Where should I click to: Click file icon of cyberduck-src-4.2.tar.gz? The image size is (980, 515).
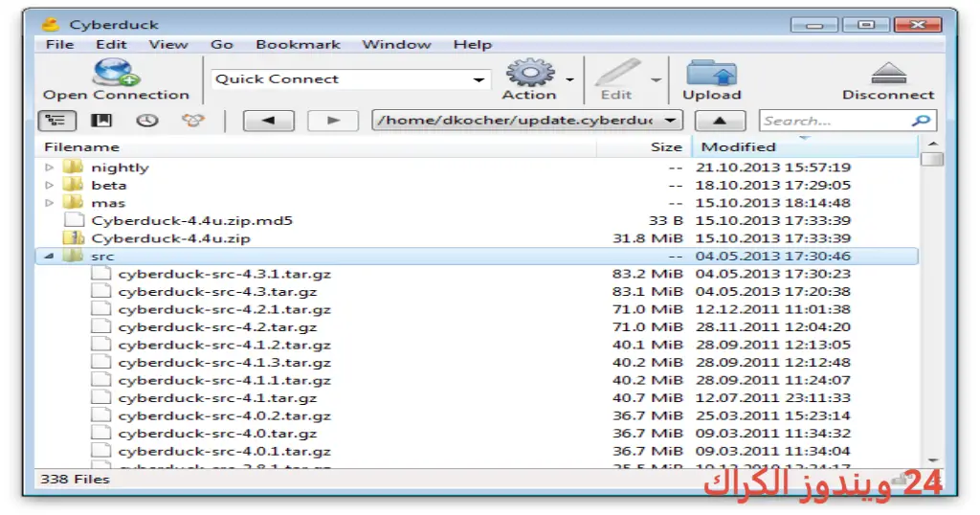100,326
